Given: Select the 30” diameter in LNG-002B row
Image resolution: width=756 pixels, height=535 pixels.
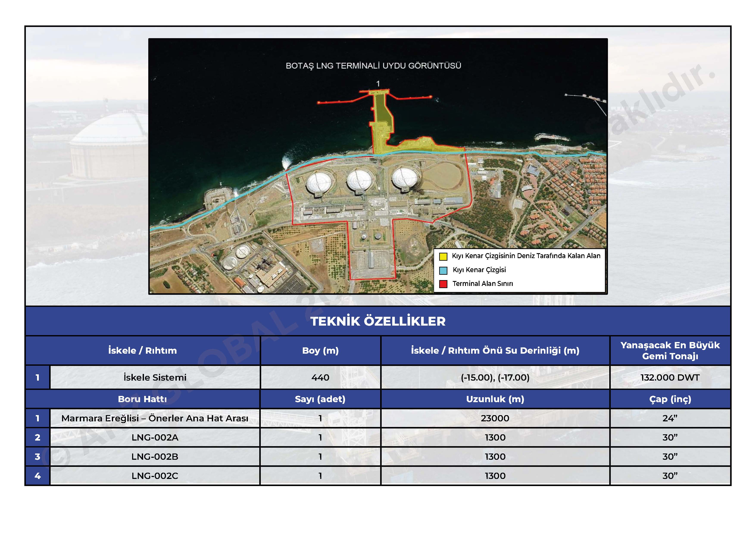Looking at the screenshot, I should tap(670, 457).
